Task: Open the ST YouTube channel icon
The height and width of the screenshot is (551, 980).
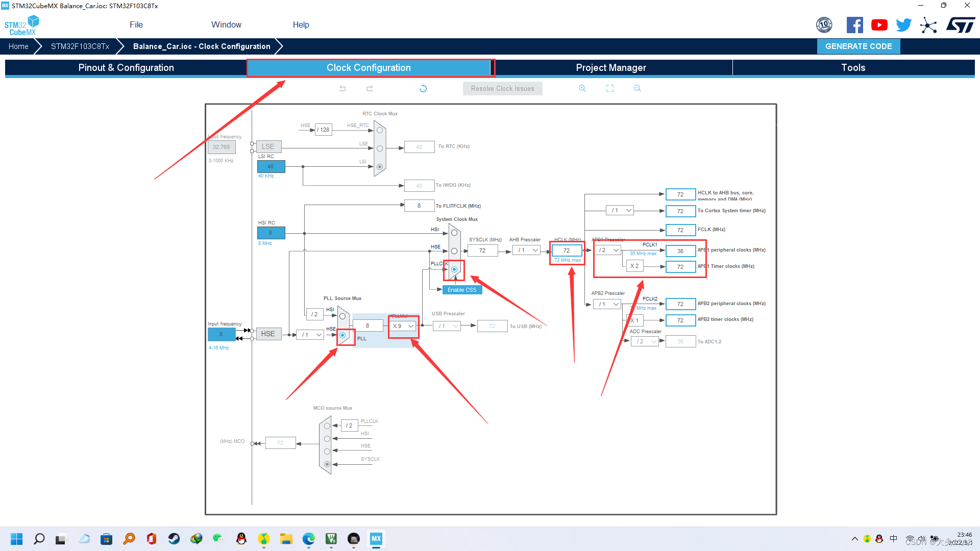Action: click(879, 25)
